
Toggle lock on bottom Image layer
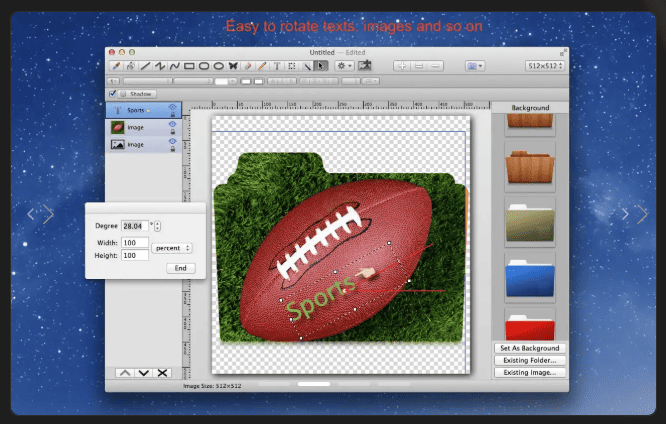click(173, 149)
